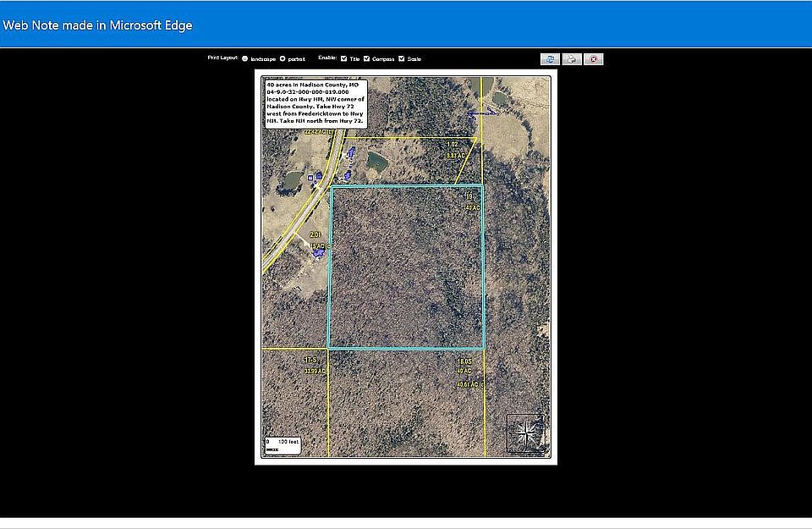This screenshot has height=529, width=812.
Task: Click the 31.99 AC parcel label
Action: (x=315, y=371)
